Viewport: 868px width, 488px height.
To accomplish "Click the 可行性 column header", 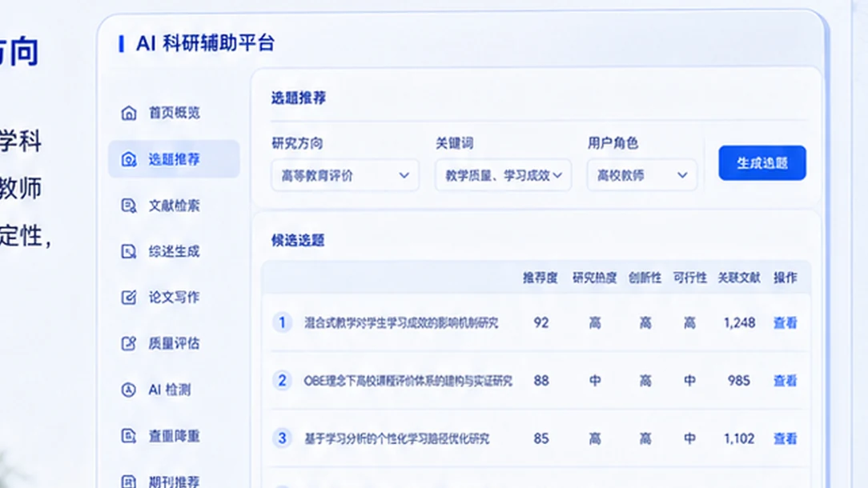I will pyautogui.click(x=689, y=278).
